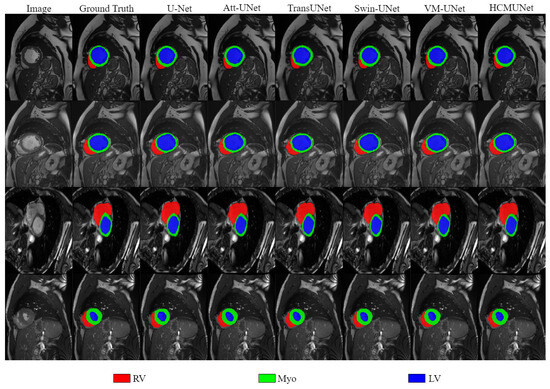Select the first-row TransUNet segmentation
The width and height of the screenshot is (550, 389).
[309, 58]
